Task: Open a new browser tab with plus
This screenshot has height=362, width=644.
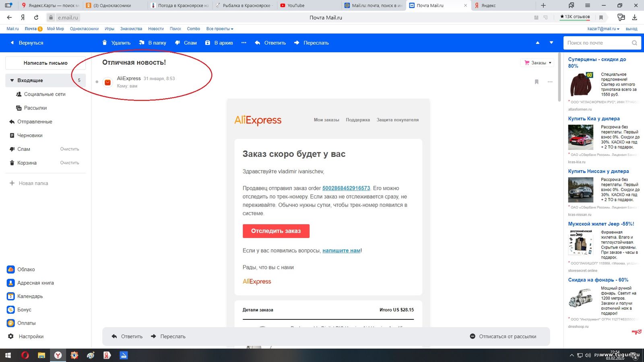Action: [543, 6]
